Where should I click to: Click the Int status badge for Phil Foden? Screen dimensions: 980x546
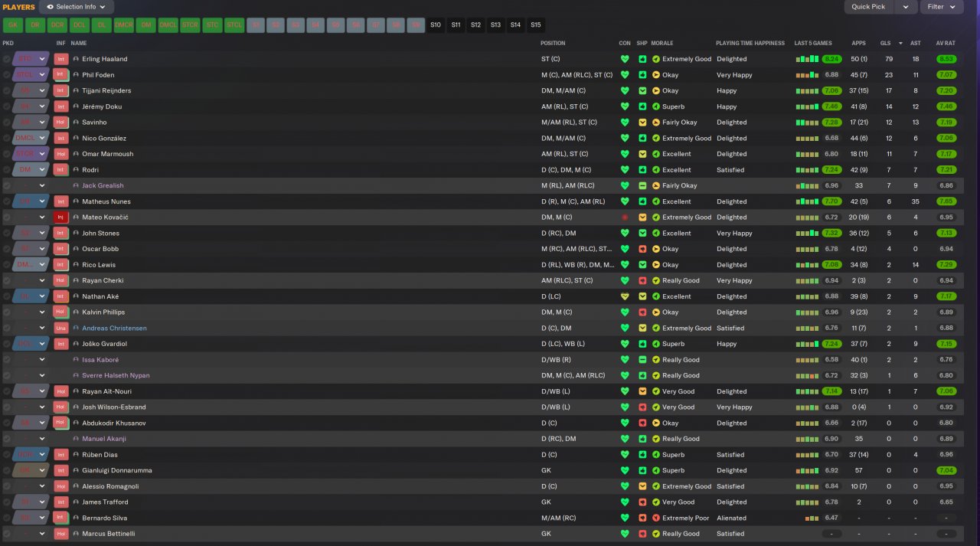pyautogui.click(x=61, y=75)
